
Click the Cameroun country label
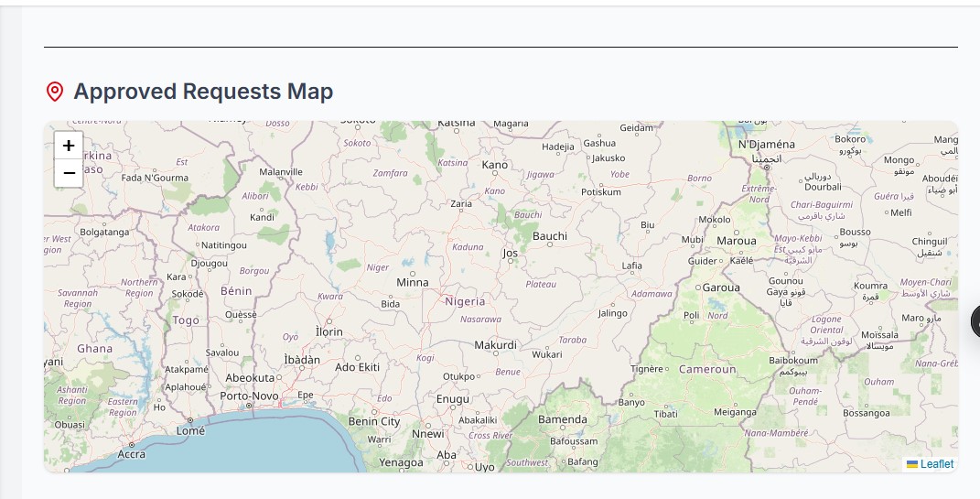click(706, 369)
